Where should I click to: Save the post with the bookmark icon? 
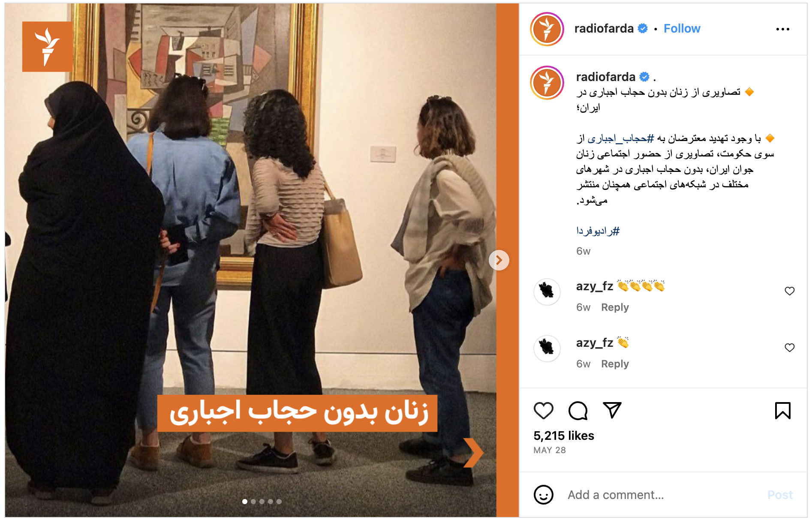click(x=782, y=411)
